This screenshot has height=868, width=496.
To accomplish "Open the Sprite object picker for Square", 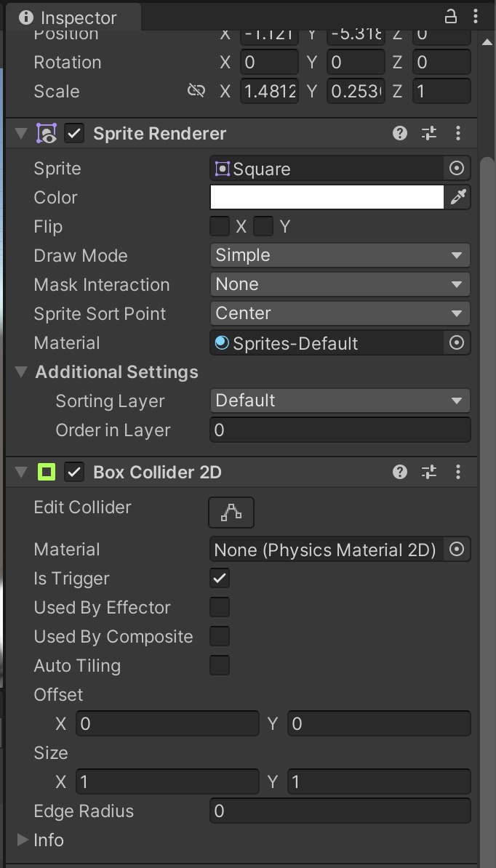I will click(x=457, y=169).
